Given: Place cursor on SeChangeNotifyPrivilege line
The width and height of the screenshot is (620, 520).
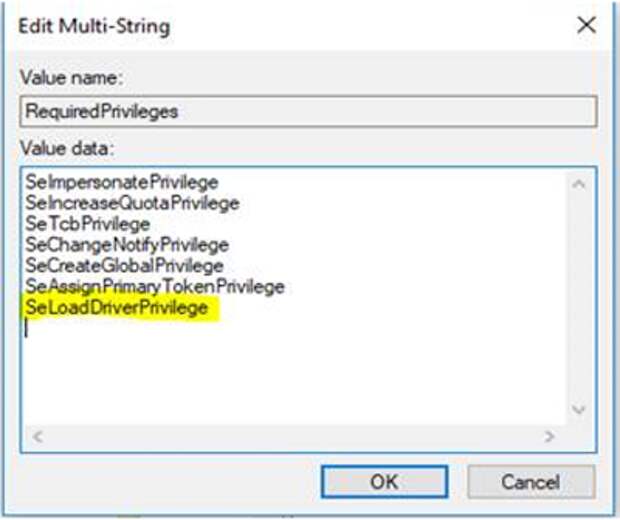Looking at the screenshot, I should tap(127, 245).
